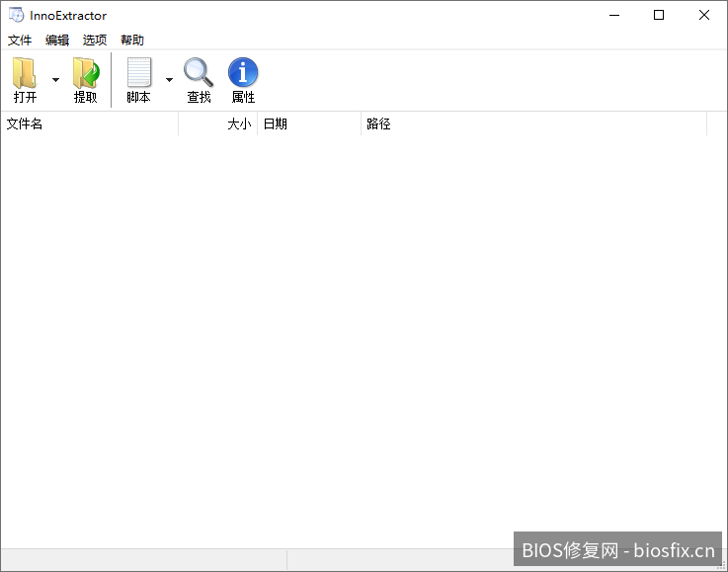Sort by the 日期 column header
Viewport: 728px width, 572px height.
click(x=308, y=124)
